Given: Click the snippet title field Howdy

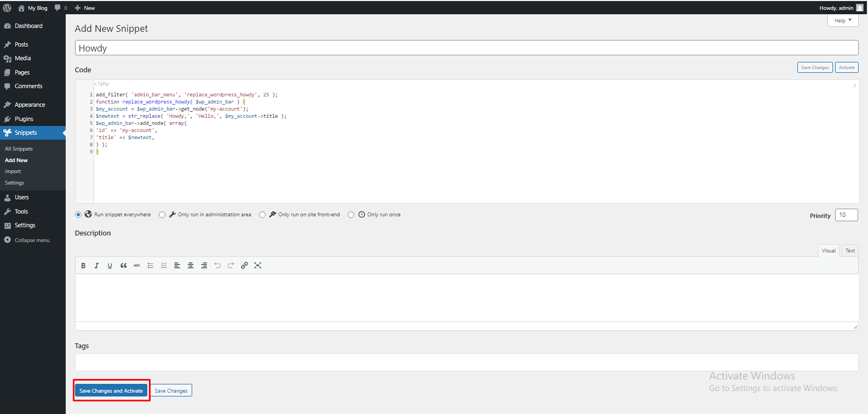Looking at the screenshot, I should click(467, 48).
